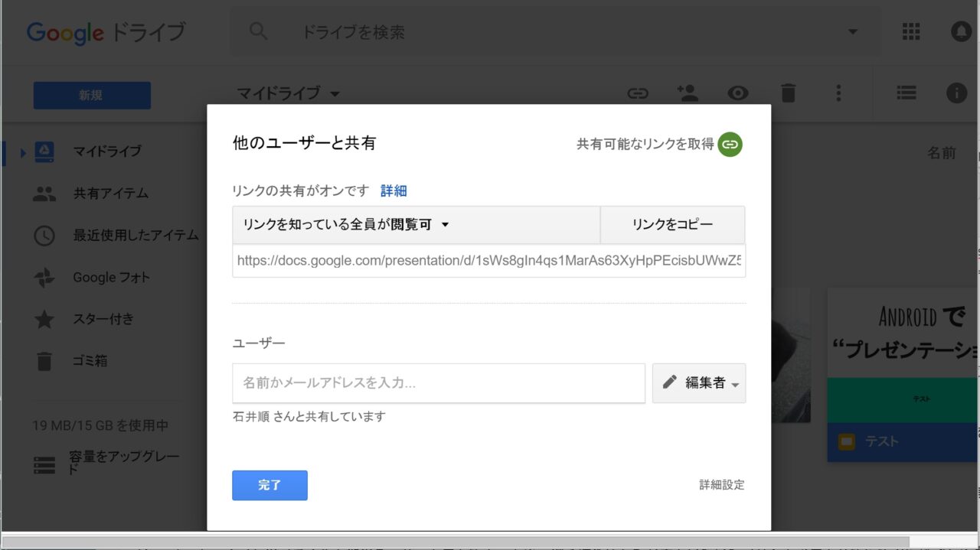Viewport: 980px width, 550px height.
Task: Click the add person share icon
Action: point(688,93)
